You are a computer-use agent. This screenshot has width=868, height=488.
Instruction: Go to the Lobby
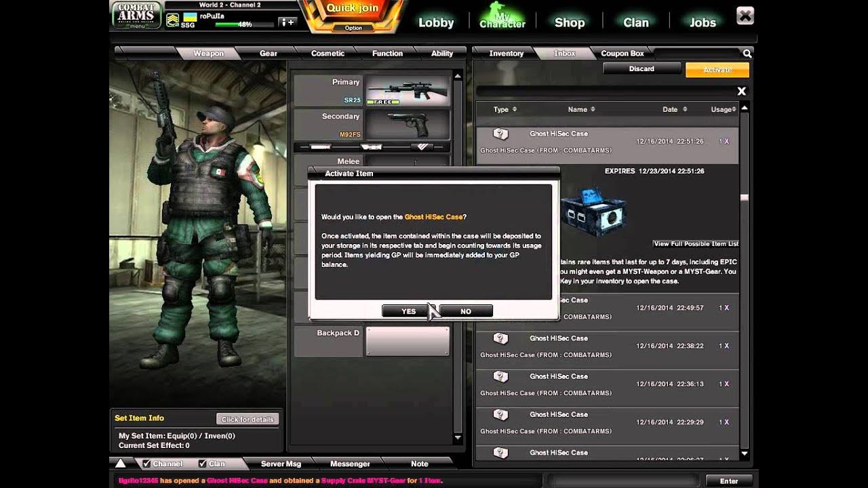[x=436, y=22]
